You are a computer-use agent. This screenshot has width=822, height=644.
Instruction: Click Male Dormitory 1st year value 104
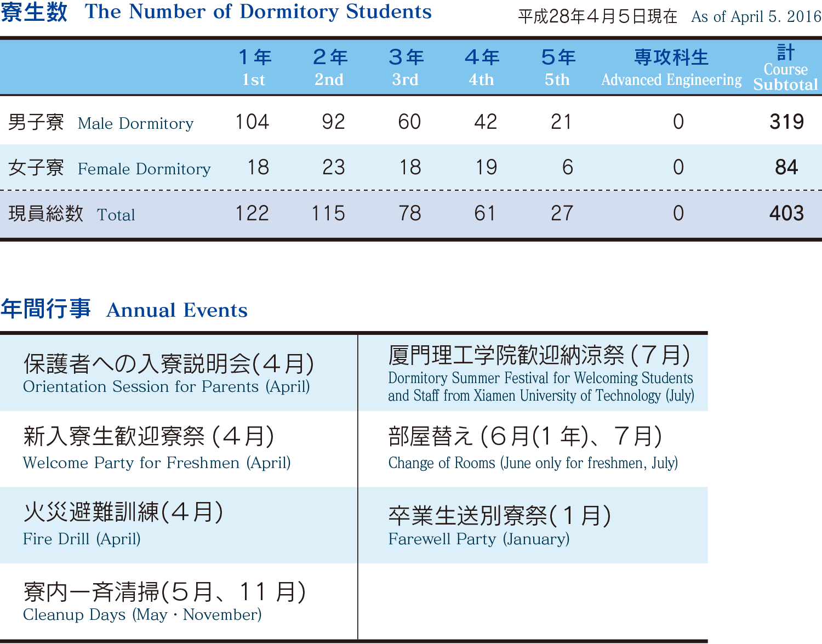(x=252, y=122)
